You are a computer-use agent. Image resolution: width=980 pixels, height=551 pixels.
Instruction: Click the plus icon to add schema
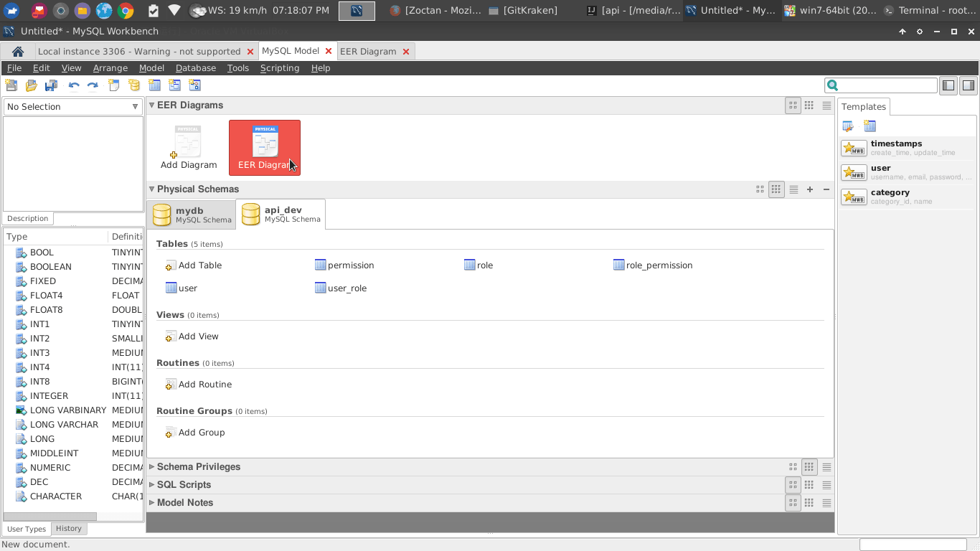tap(810, 189)
